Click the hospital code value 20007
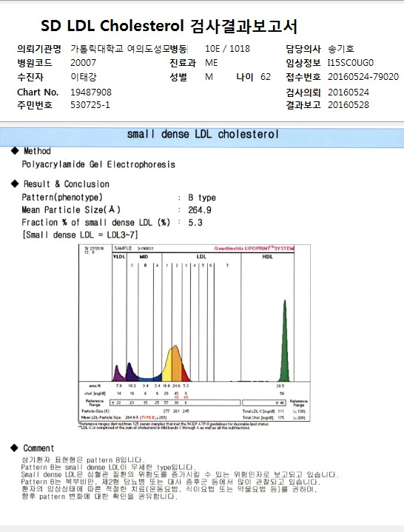The width and height of the screenshot is (404, 532). pos(83,63)
